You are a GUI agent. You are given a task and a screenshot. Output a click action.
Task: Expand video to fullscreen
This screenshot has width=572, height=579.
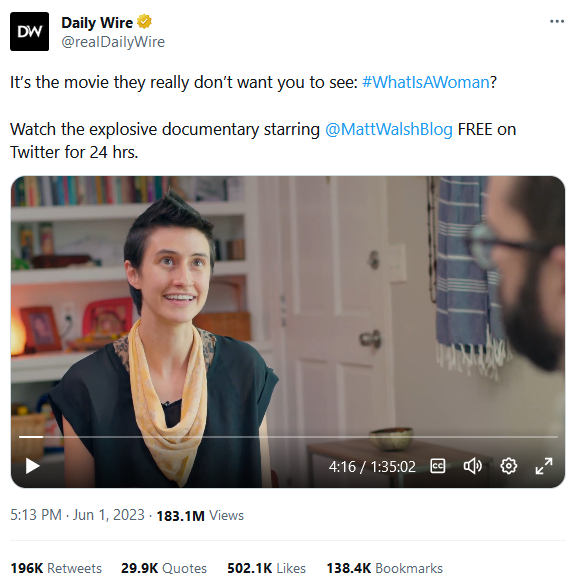(544, 466)
